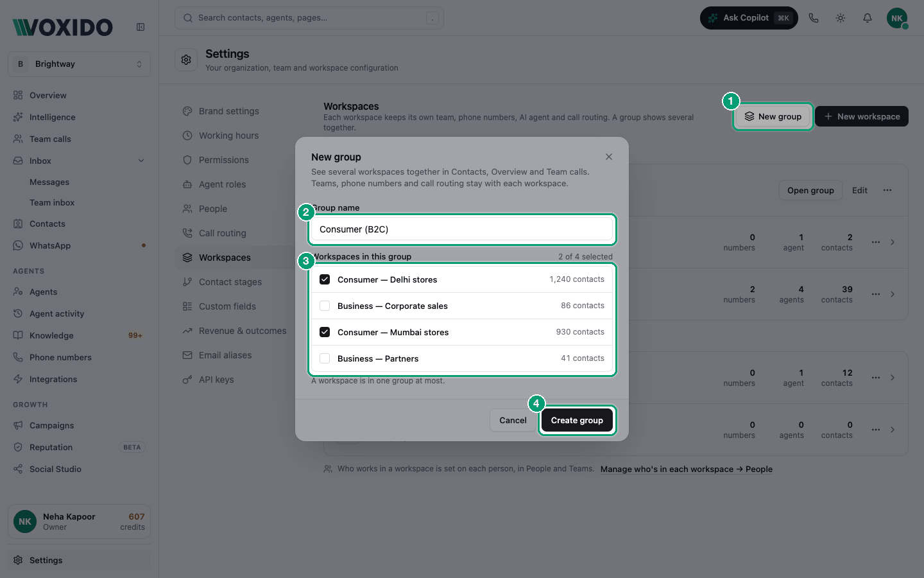The height and width of the screenshot is (578, 924).
Task: Open more options for the group
Action: click(887, 190)
